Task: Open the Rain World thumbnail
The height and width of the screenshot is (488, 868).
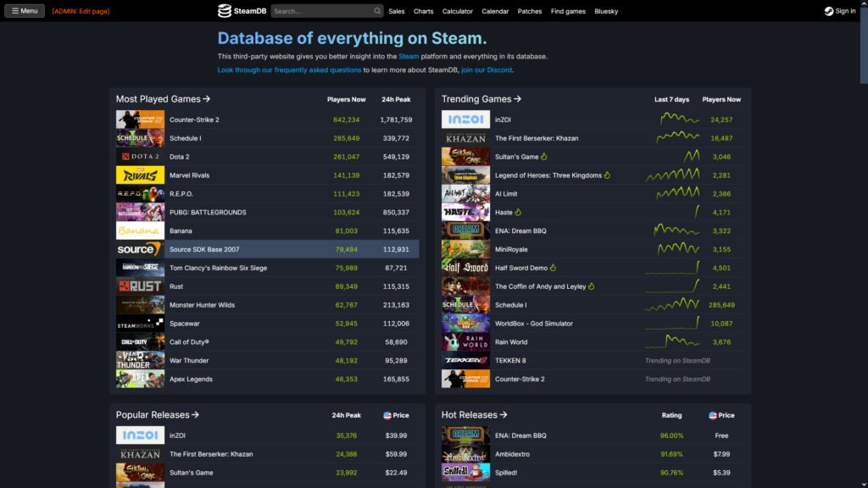Action: click(465, 342)
